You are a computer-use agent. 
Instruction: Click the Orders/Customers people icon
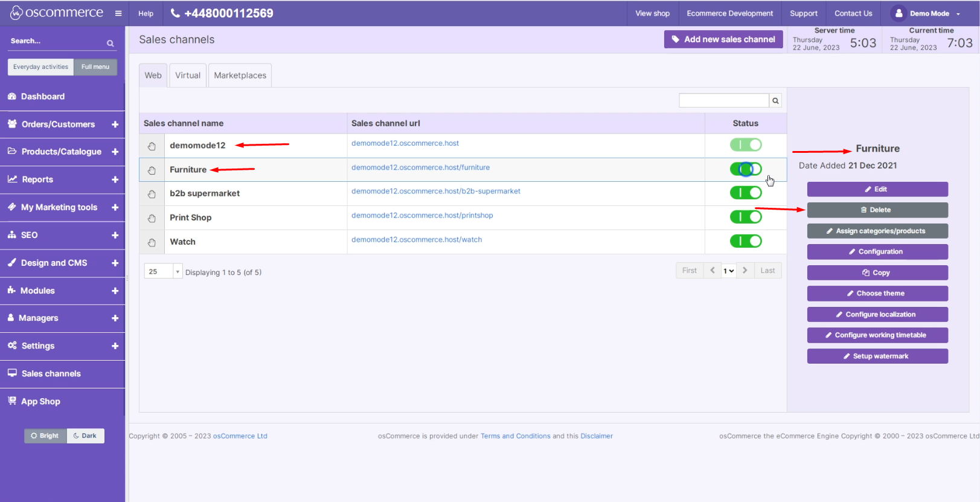(x=12, y=124)
